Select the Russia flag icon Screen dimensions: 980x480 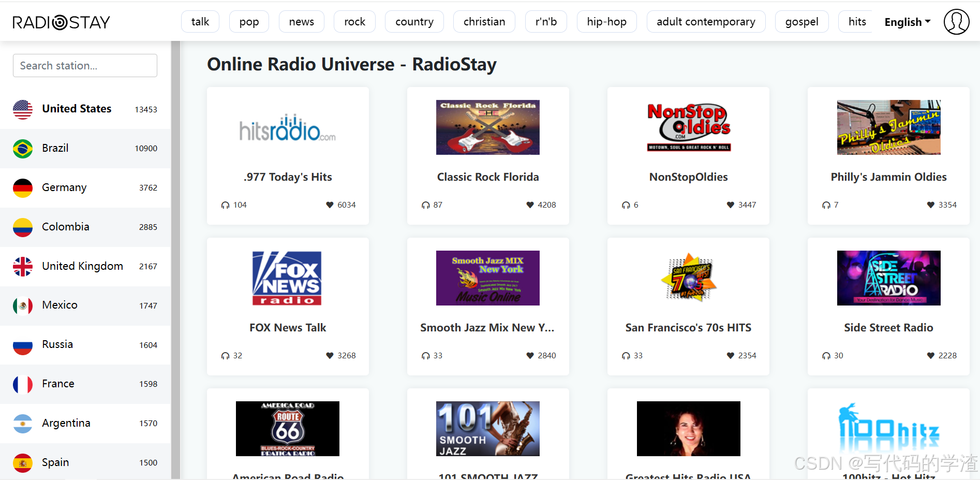coord(23,345)
